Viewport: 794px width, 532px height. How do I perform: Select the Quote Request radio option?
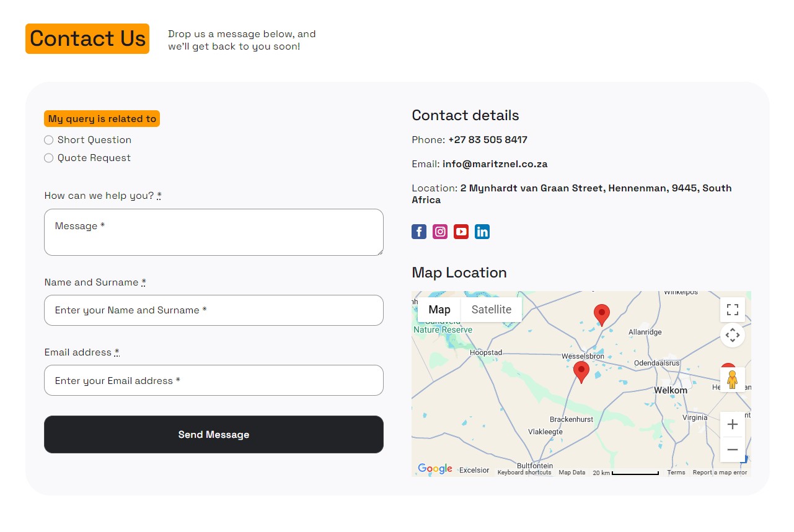tap(49, 158)
